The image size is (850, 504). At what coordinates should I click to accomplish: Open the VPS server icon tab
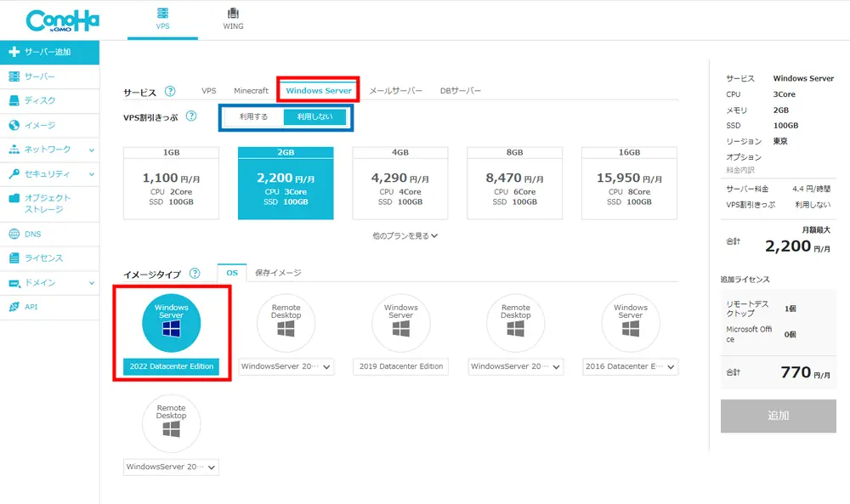pos(162,14)
